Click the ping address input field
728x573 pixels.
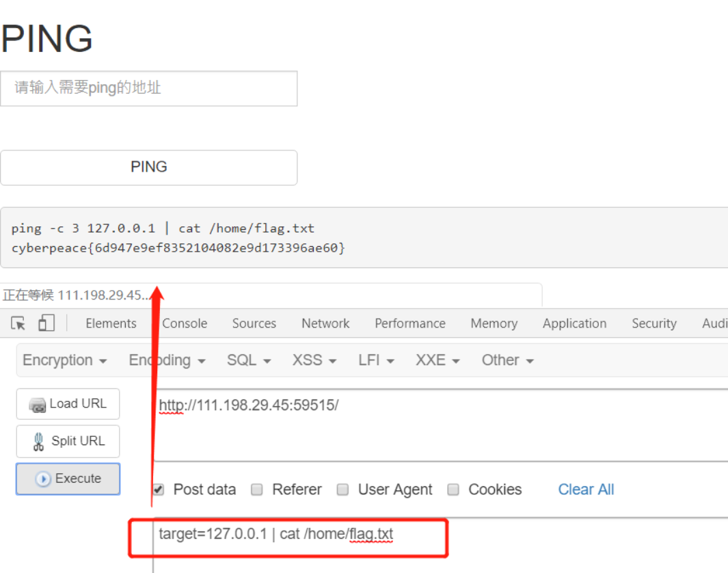(148, 89)
